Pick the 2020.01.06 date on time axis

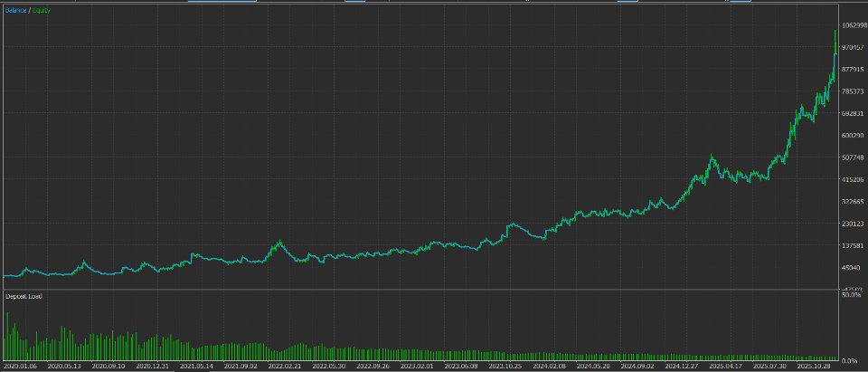pos(20,367)
